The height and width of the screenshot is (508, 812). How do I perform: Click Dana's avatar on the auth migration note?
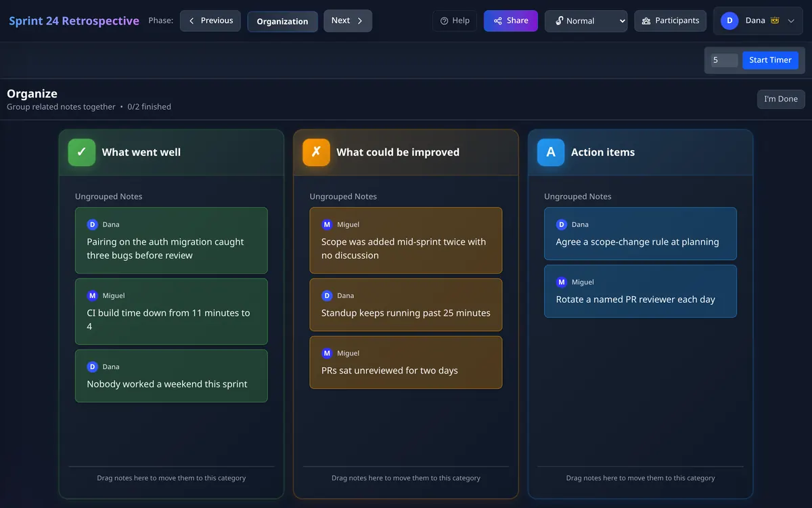pos(93,224)
